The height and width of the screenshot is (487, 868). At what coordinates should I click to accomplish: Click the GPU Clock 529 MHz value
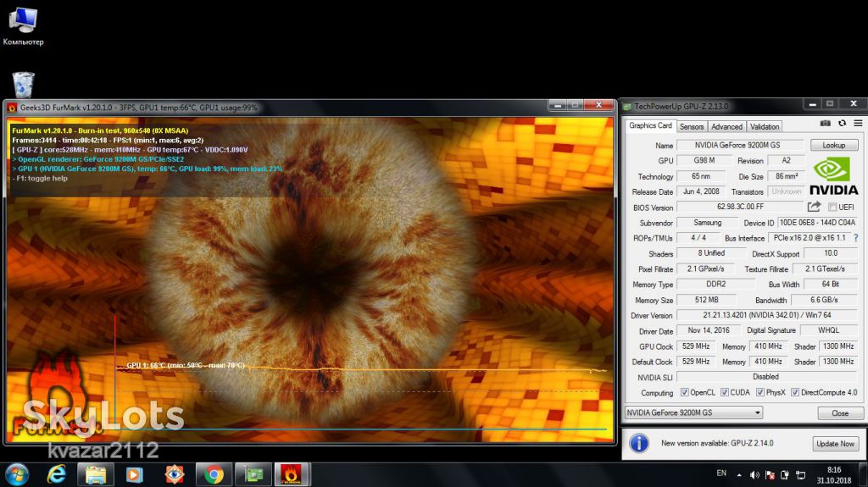(x=696, y=346)
